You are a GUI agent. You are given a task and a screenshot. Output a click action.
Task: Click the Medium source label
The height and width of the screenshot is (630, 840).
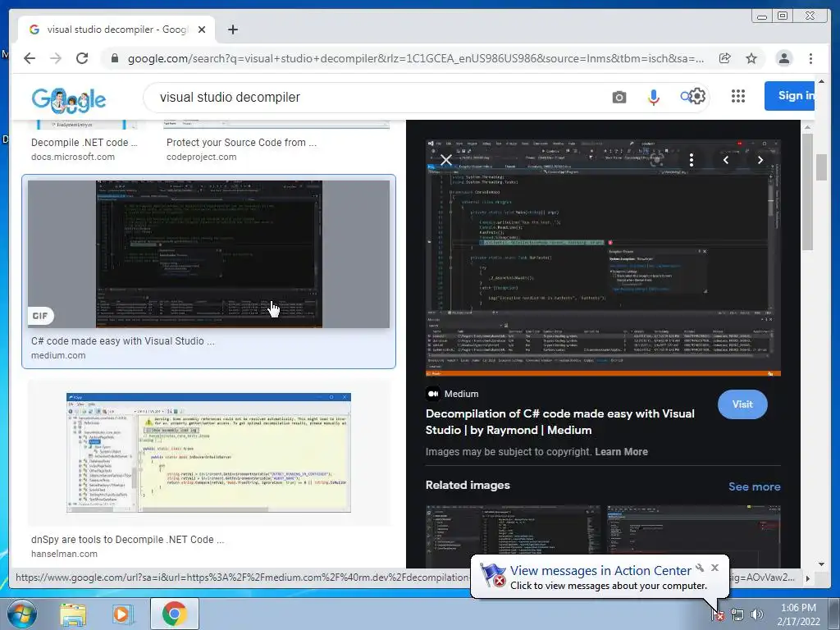point(461,394)
